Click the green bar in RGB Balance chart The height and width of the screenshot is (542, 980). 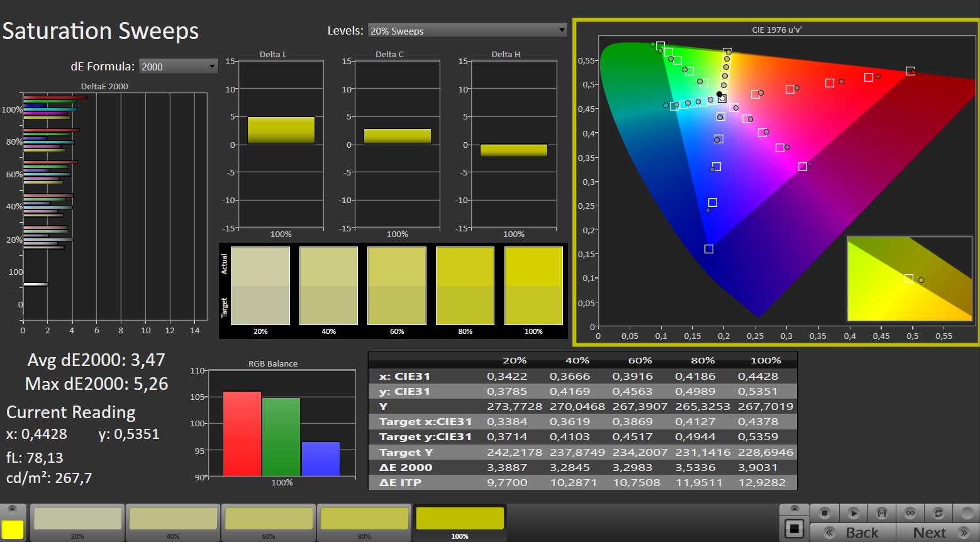[x=281, y=436]
